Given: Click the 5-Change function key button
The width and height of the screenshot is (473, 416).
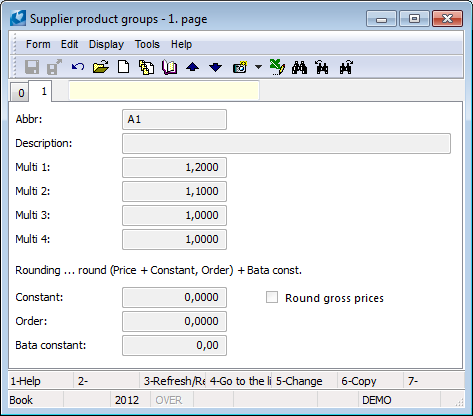Looking at the screenshot, I should coord(305,381).
